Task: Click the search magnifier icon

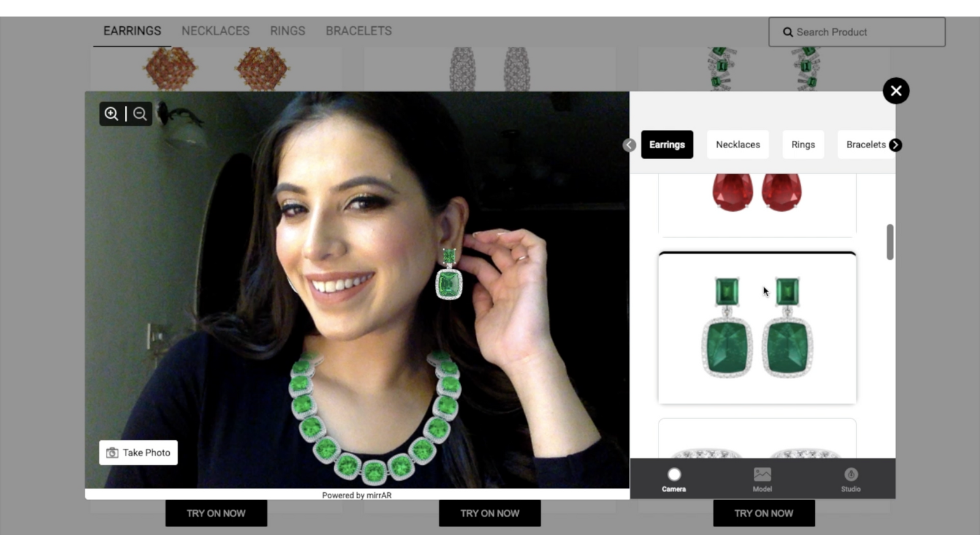Action: pos(788,32)
